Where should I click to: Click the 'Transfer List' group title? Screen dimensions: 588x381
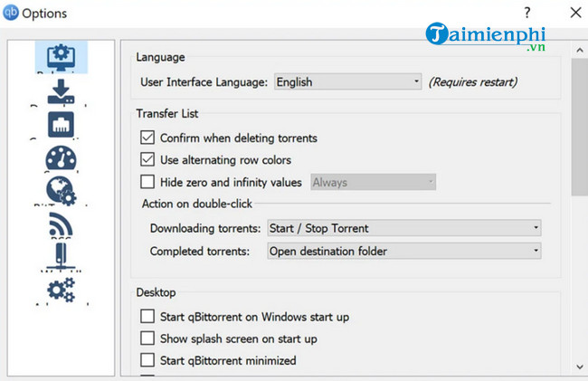pyautogui.click(x=167, y=113)
